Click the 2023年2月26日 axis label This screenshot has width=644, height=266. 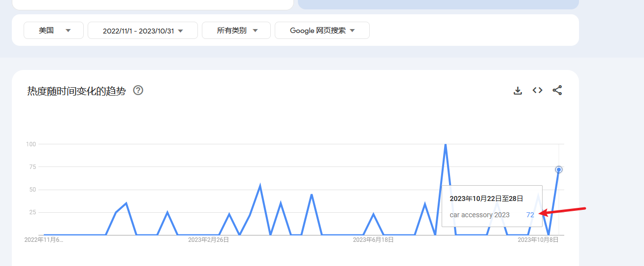click(209, 240)
